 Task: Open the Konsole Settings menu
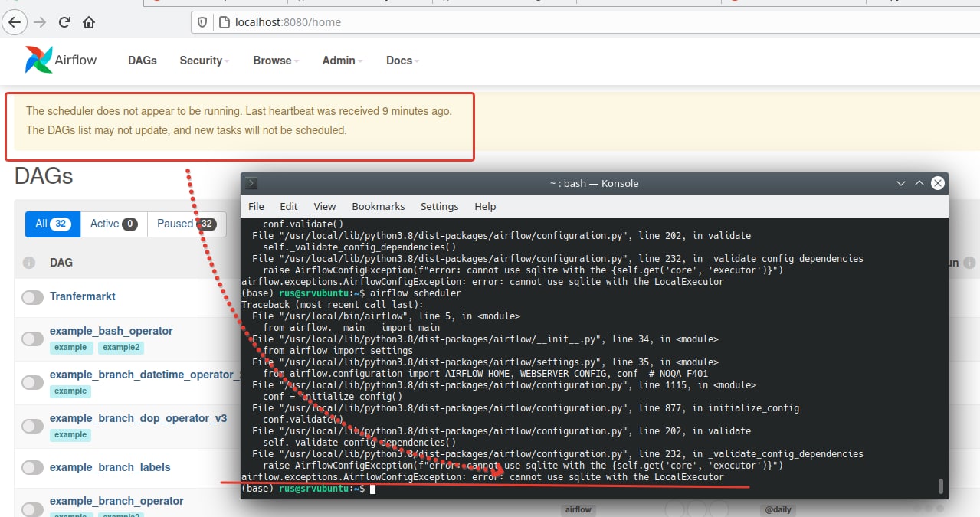[x=440, y=206]
